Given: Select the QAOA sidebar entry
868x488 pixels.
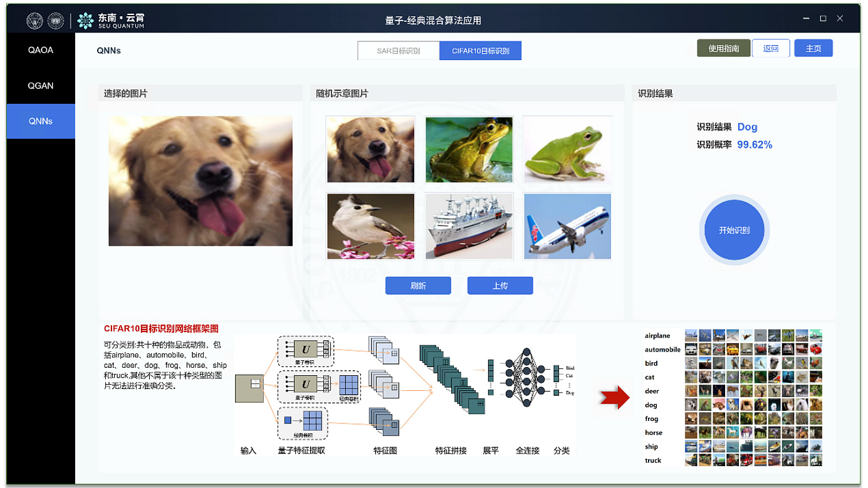Looking at the screenshot, I should pos(41,50).
